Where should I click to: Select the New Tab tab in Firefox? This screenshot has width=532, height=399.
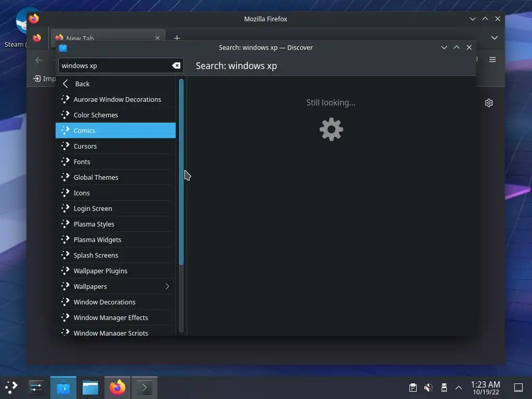click(x=108, y=35)
